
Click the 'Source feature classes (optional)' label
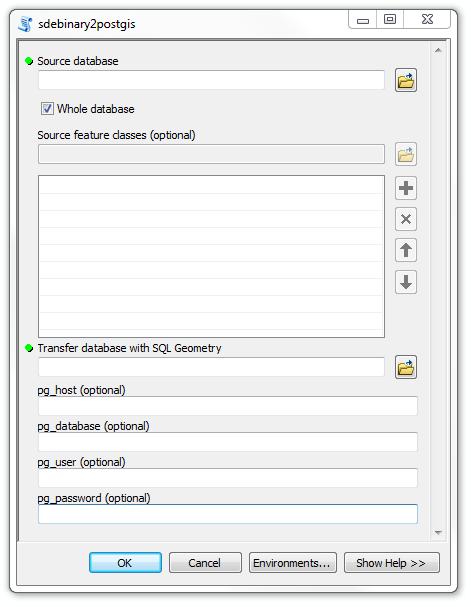pyautogui.click(x=116, y=135)
